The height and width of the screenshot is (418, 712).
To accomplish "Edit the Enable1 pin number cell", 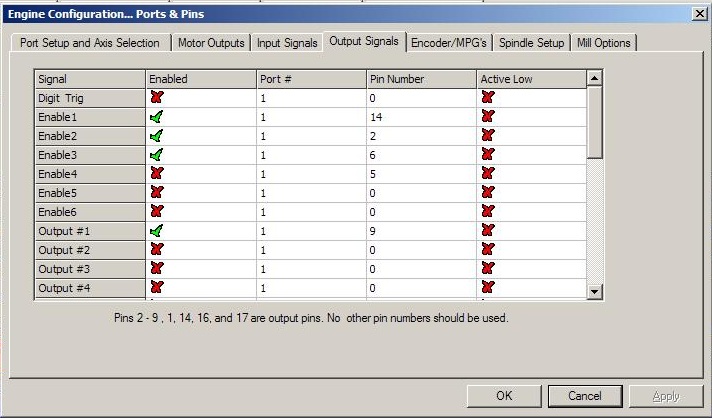I will (x=420, y=117).
